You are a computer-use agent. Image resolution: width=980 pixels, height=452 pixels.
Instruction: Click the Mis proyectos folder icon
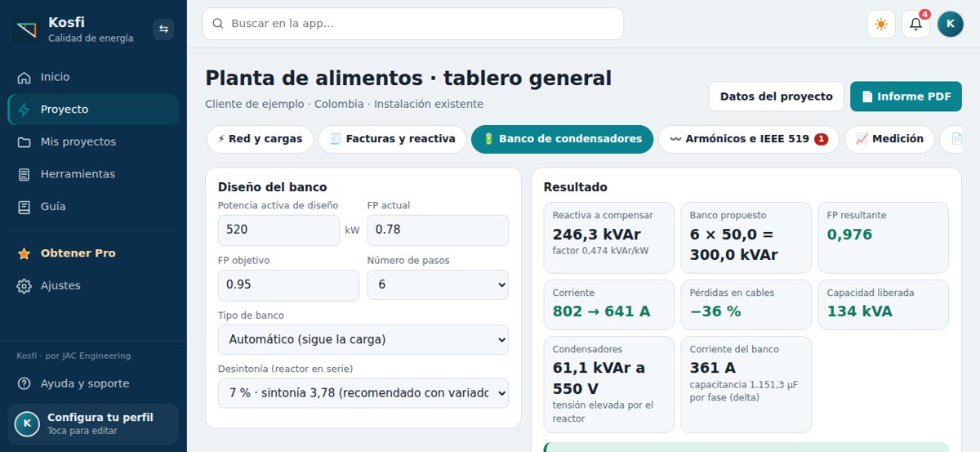(24, 142)
